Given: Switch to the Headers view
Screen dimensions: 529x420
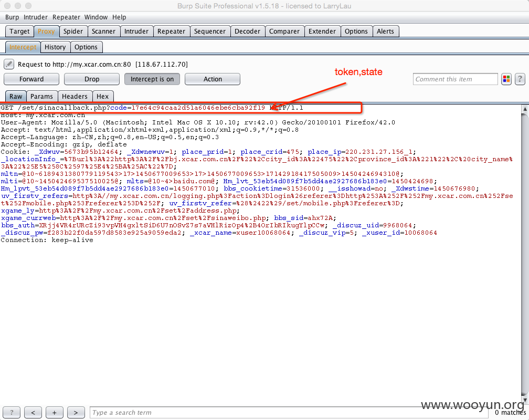Looking at the screenshot, I should click(75, 97).
